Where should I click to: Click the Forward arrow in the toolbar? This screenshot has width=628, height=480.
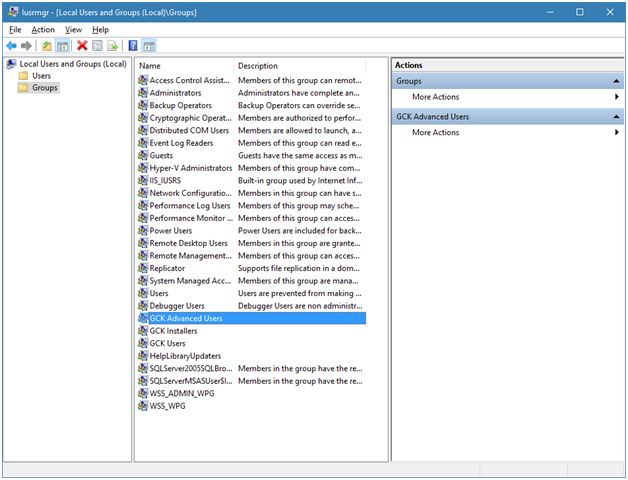click(x=26, y=46)
